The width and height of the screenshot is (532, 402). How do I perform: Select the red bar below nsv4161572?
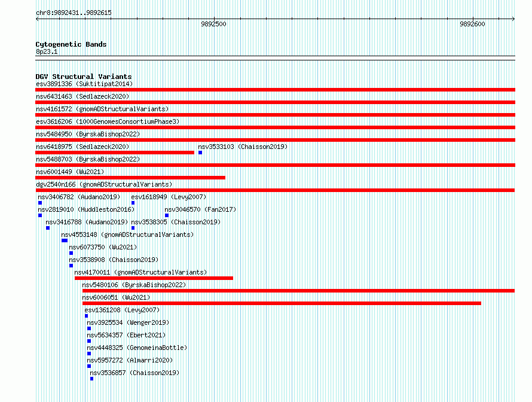[275, 115]
